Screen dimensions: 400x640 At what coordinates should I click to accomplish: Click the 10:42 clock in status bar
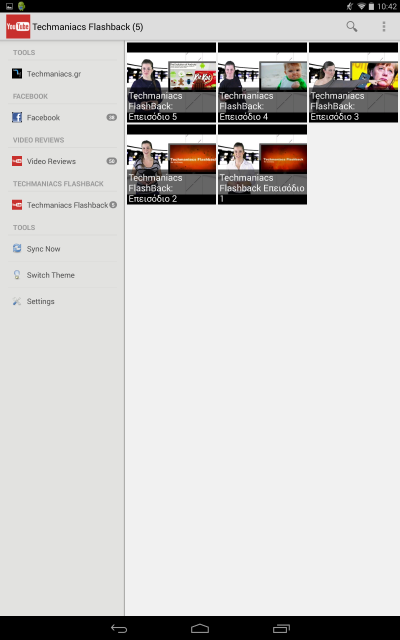pos(387,6)
